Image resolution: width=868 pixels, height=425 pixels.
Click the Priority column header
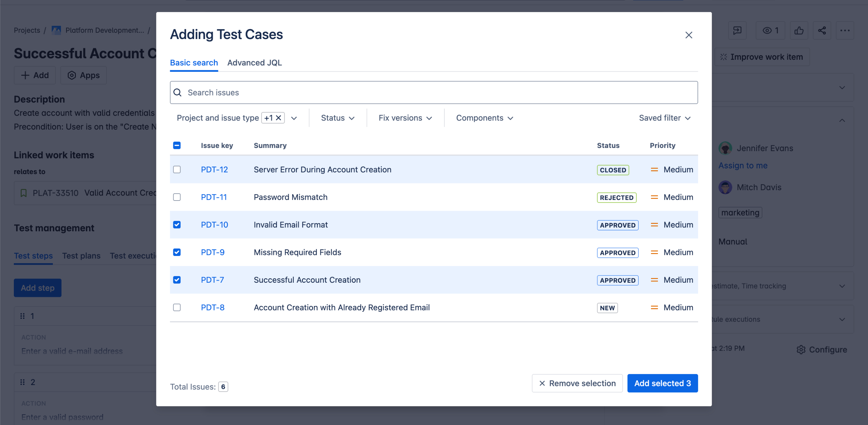point(662,145)
